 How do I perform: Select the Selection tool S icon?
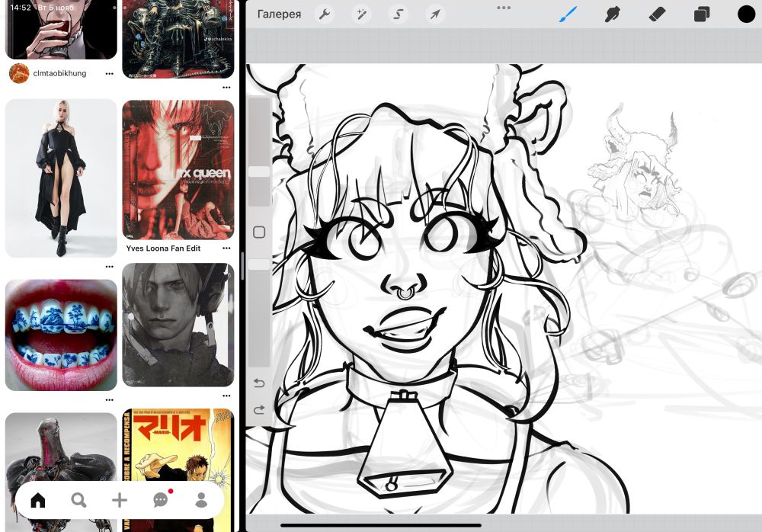pyautogui.click(x=398, y=14)
